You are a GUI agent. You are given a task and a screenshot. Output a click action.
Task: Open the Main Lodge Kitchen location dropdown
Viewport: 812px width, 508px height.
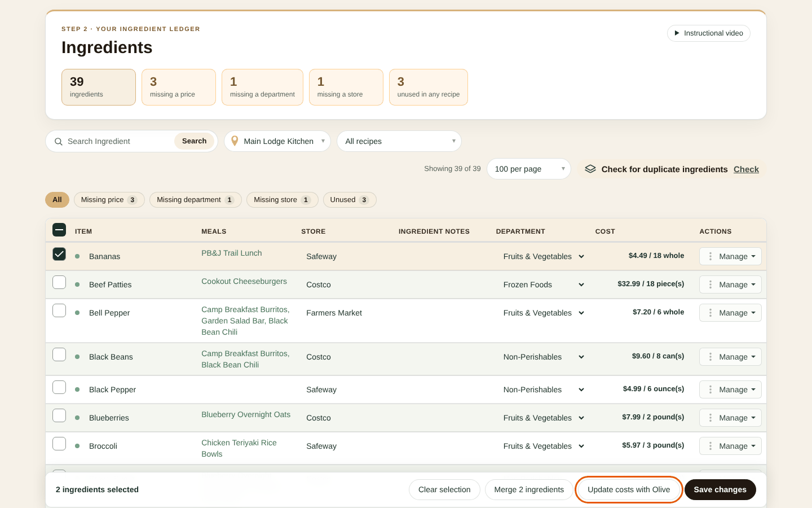(x=277, y=141)
